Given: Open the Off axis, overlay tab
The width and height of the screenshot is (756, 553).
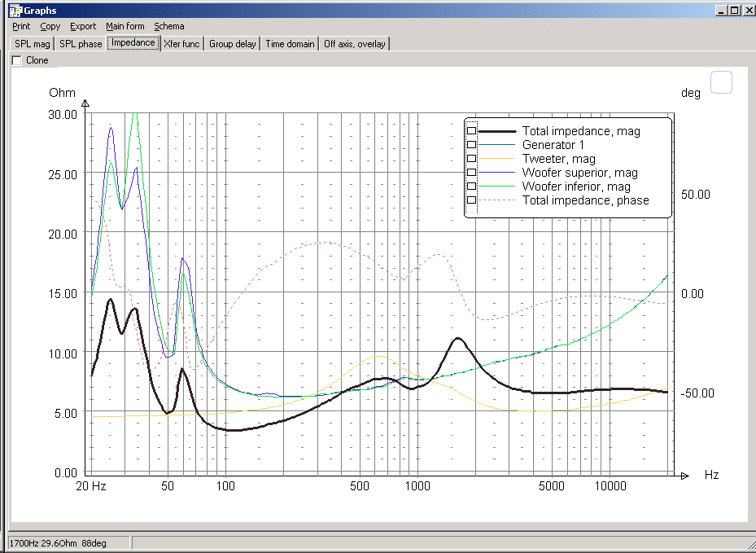Looking at the screenshot, I should click(354, 44).
